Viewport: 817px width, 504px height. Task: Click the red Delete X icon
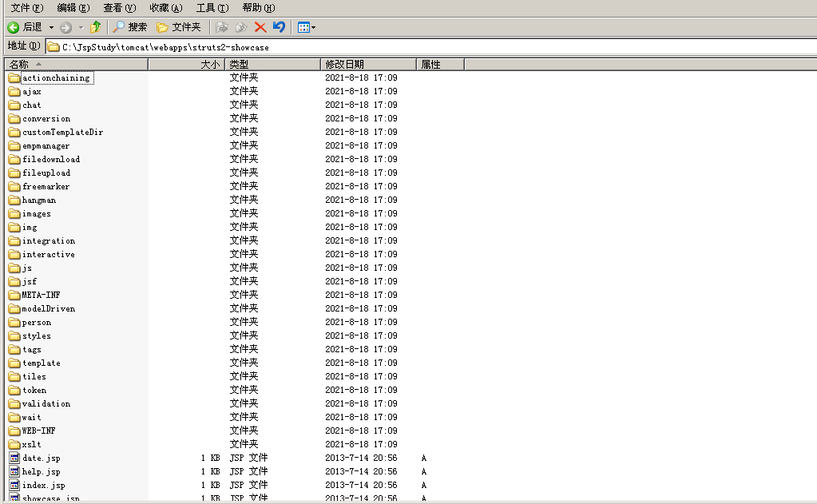(260, 27)
